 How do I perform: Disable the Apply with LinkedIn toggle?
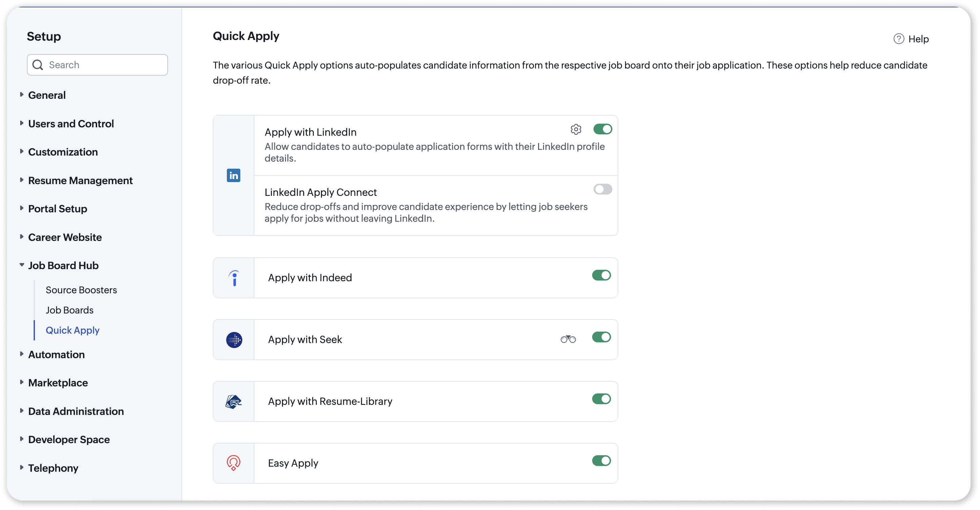point(603,129)
